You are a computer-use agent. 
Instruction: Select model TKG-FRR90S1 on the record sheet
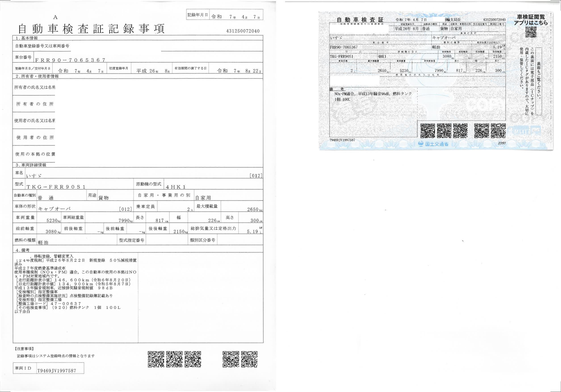coord(56,187)
